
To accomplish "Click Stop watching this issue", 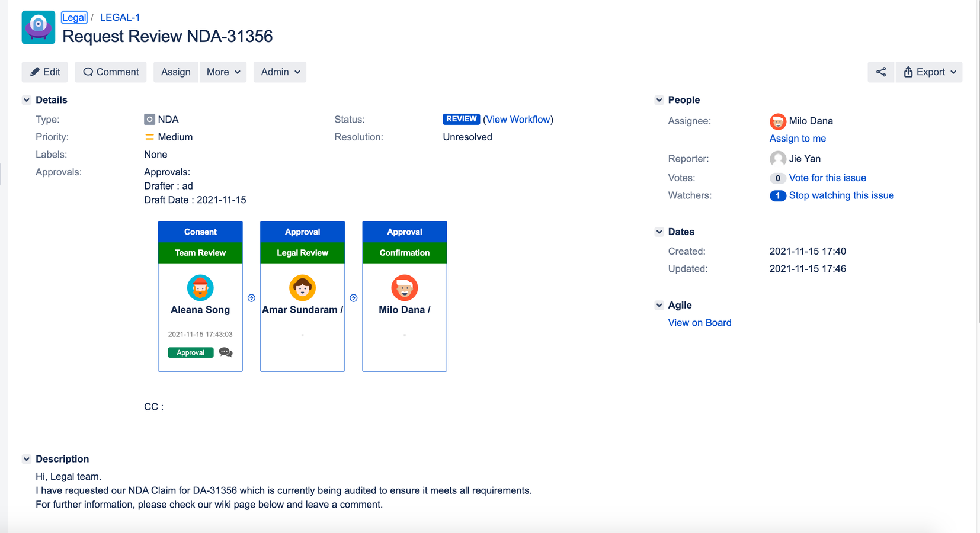I will click(x=841, y=195).
